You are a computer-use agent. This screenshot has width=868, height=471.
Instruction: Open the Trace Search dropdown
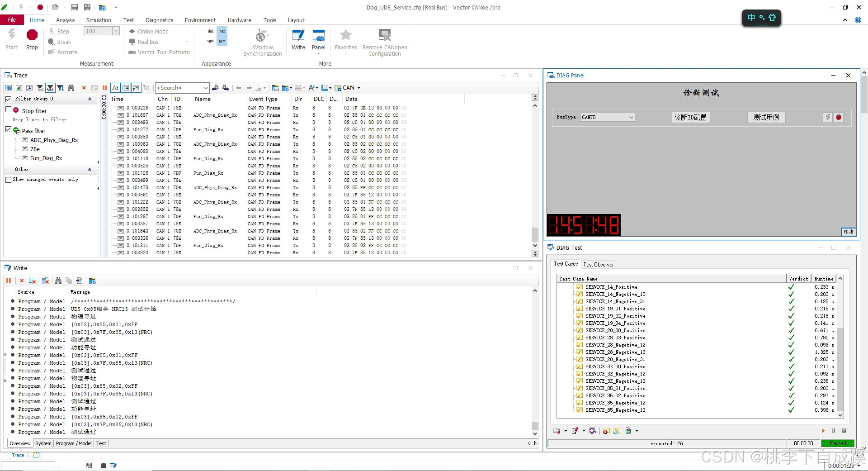205,88
